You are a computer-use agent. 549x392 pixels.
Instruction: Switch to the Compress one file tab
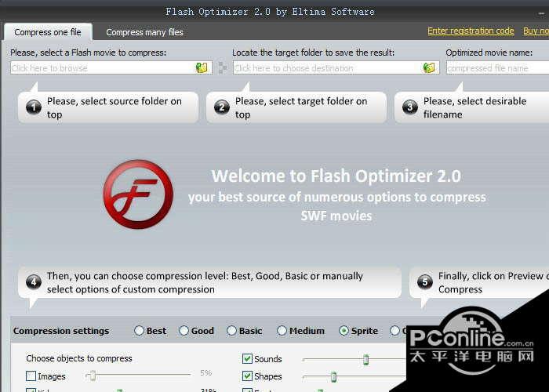click(48, 32)
